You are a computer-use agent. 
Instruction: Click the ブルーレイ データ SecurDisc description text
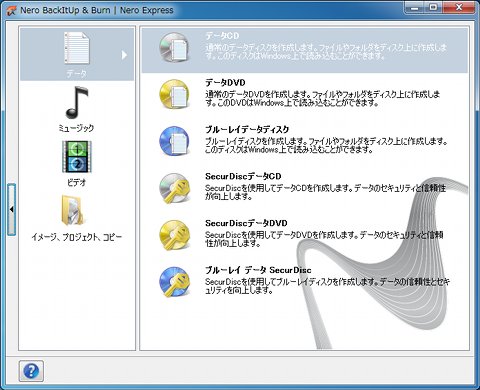point(327,286)
